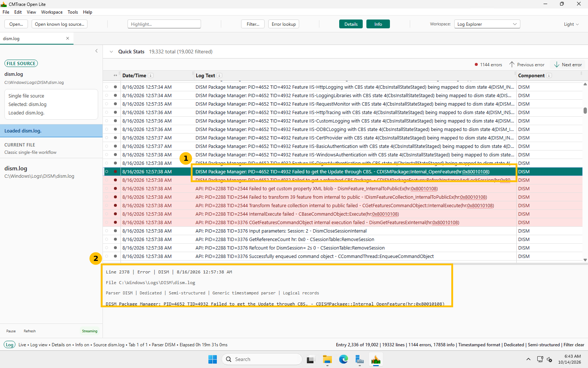The height and width of the screenshot is (368, 588).
Task: Toggle the Details pane button
Action: (351, 24)
